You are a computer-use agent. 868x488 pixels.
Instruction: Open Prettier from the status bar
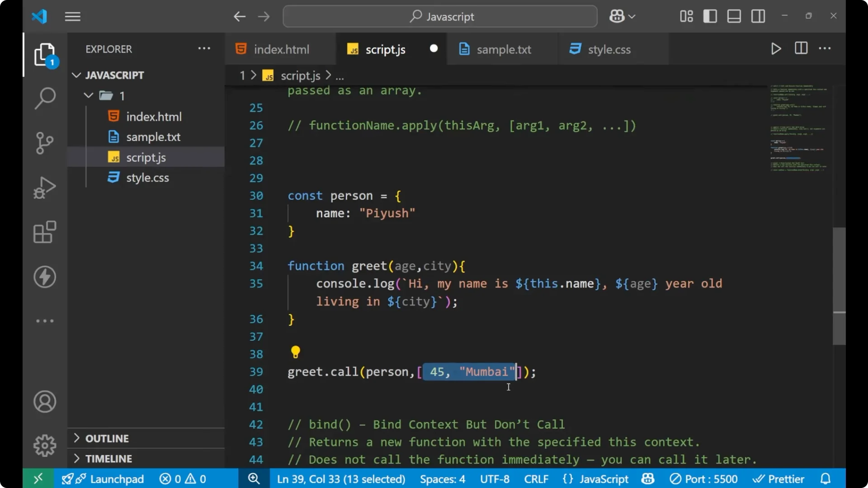coord(779,479)
